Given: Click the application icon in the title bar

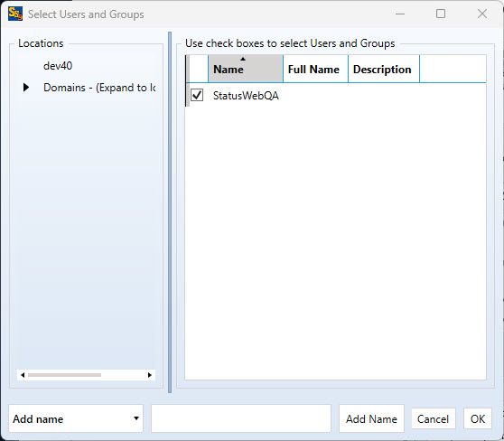Looking at the screenshot, I should pos(15,14).
